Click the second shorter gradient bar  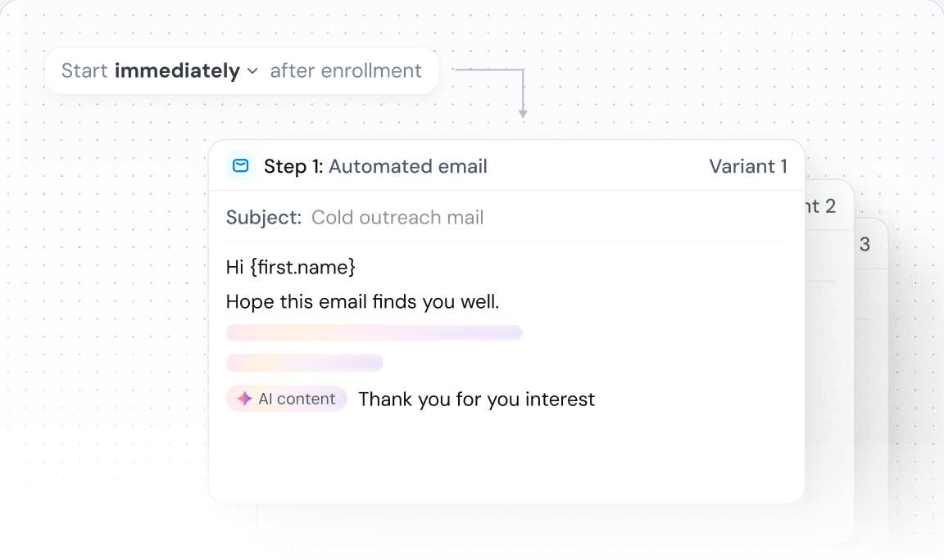[x=304, y=362]
